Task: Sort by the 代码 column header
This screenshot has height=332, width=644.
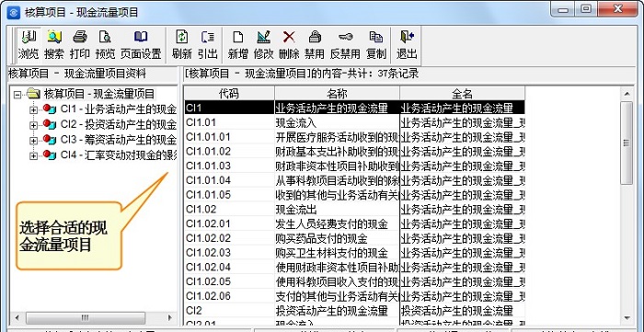Action: [229, 94]
